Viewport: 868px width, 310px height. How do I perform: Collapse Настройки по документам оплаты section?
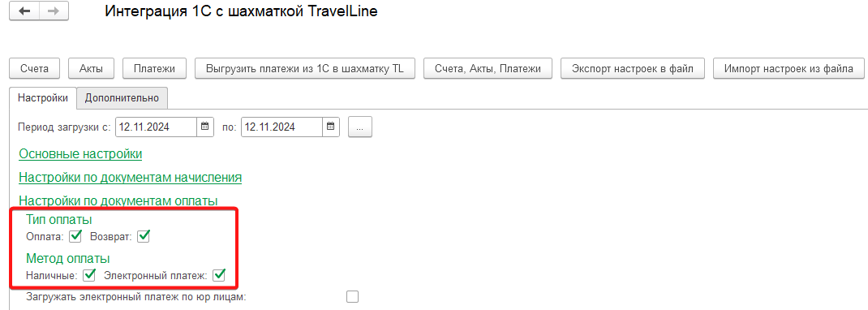(x=118, y=200)
